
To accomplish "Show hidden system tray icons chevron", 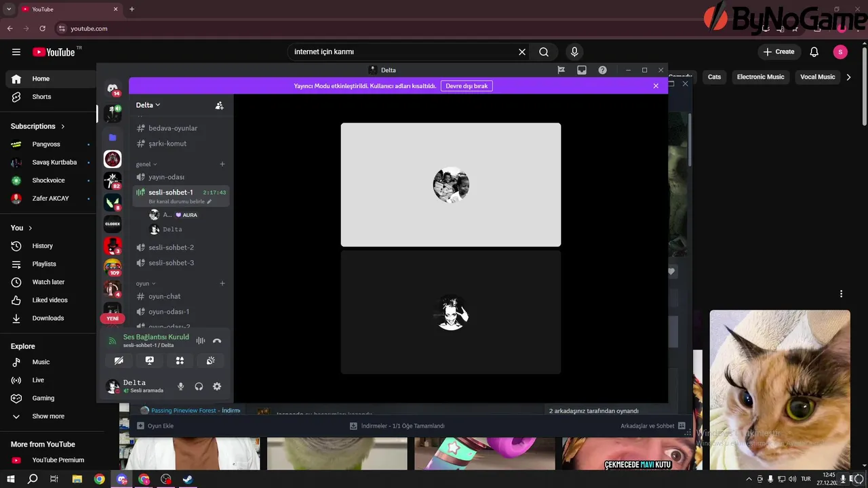I will click(x=749, y=479).
